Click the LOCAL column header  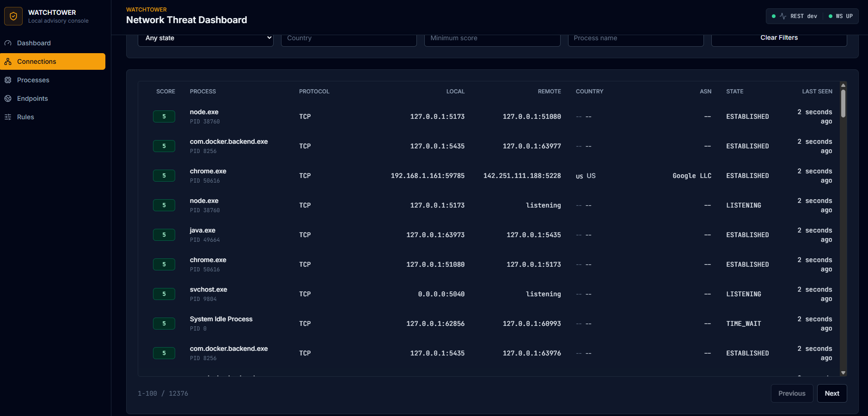pos(455,92)
